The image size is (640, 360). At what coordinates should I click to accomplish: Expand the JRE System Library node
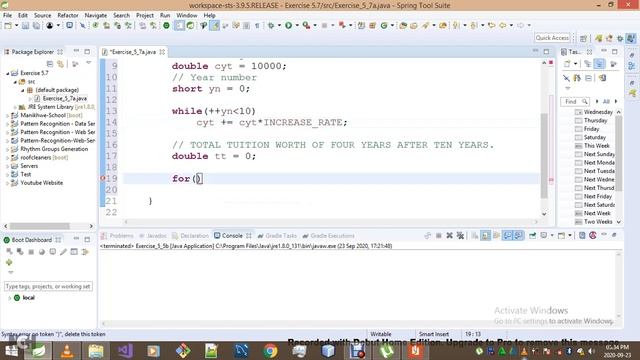coord(16,107)
